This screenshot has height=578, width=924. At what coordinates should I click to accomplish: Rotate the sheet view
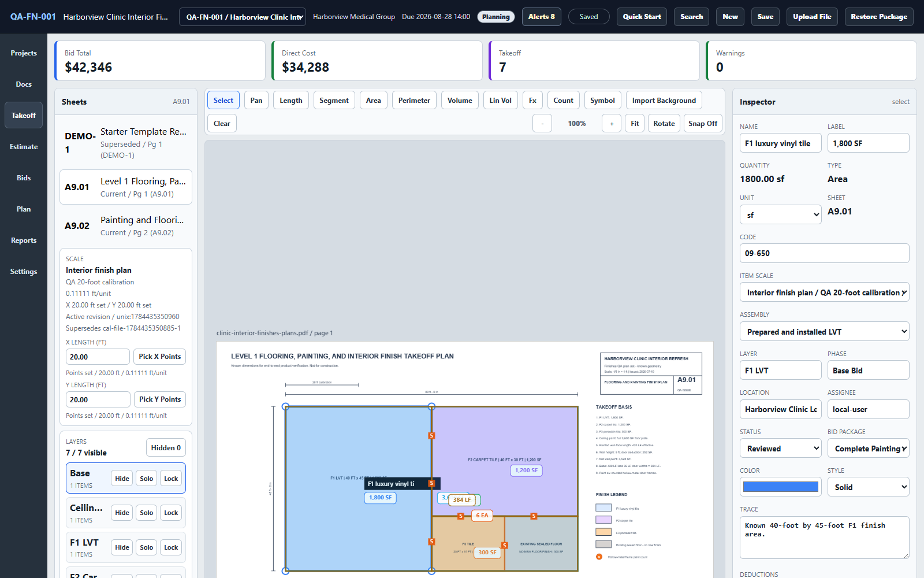click(664, 124)
